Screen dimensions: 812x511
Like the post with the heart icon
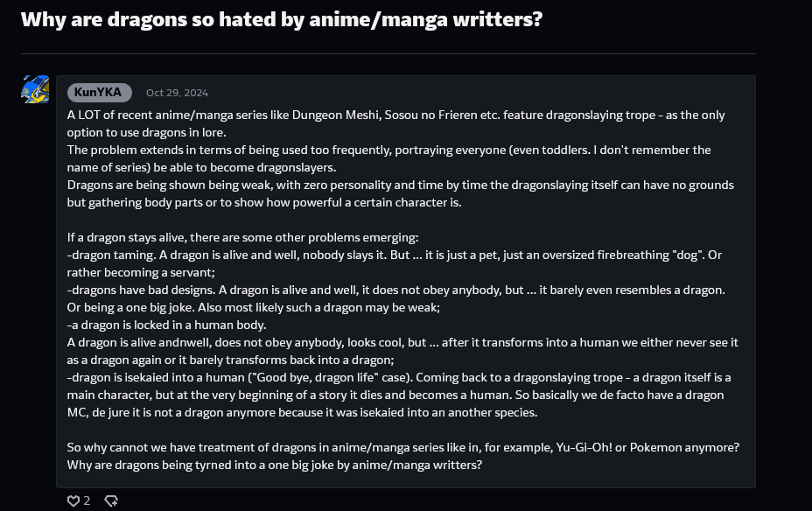[73, 500]
